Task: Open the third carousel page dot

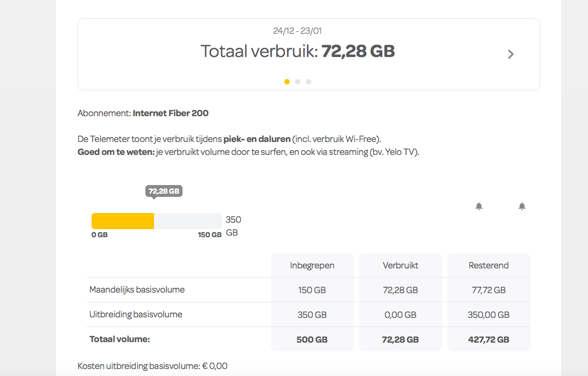Action: (x=308, y=81)
